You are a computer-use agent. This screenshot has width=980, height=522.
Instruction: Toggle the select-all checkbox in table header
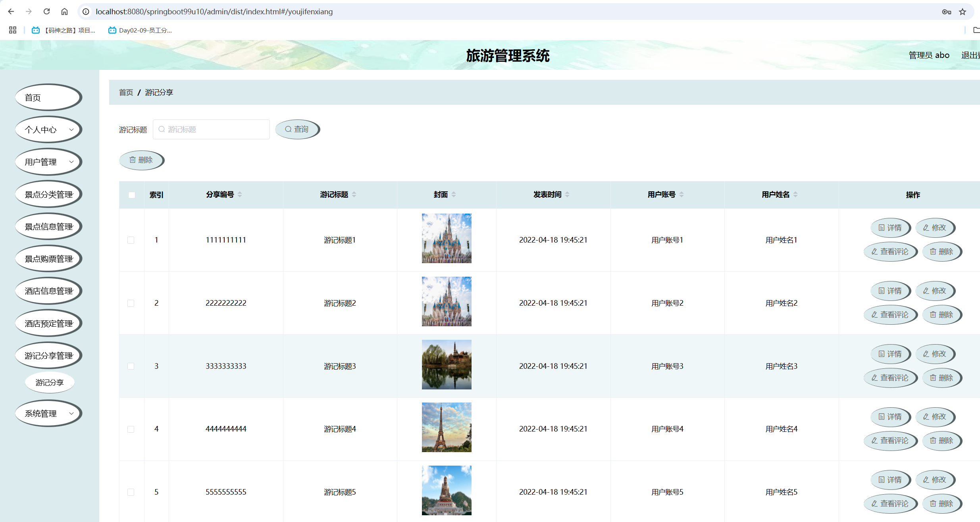pyautogui.click(x=132, y=195)
